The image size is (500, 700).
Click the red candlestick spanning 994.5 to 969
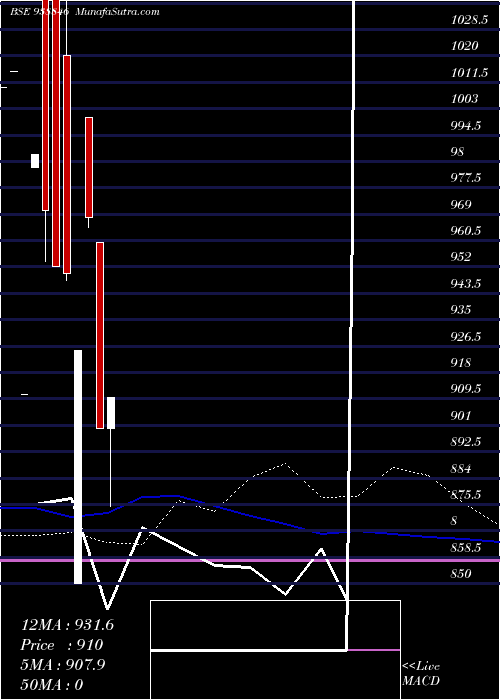(89, 167)
